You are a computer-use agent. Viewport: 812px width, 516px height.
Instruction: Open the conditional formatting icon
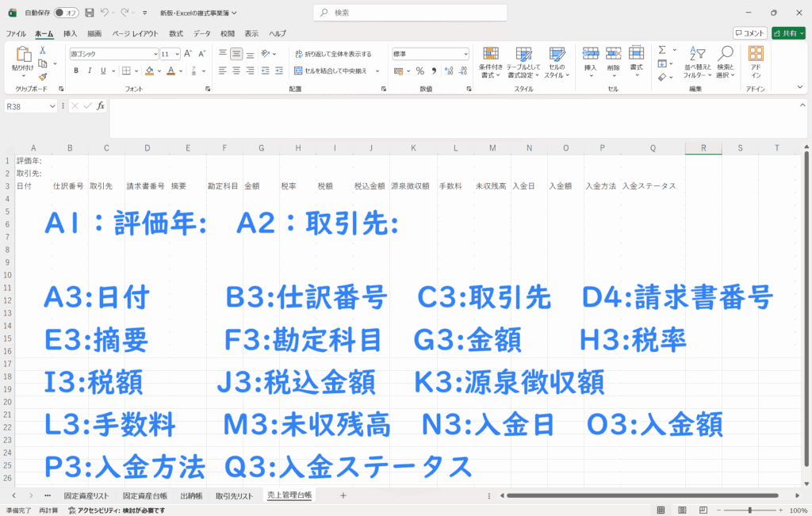click(491, 59)
